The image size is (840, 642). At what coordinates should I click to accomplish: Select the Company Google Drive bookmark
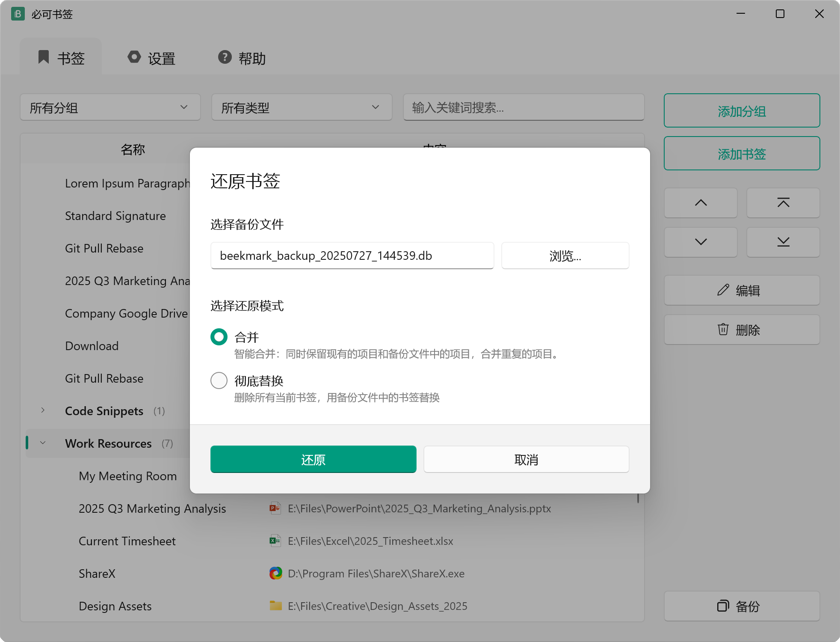click(x=127, y=313)
